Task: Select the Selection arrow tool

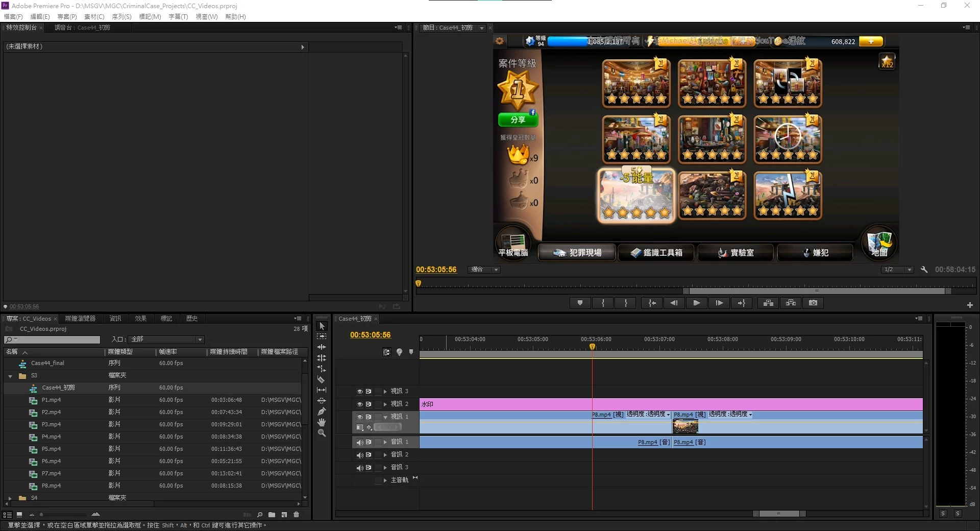Action: click(322, 326)
